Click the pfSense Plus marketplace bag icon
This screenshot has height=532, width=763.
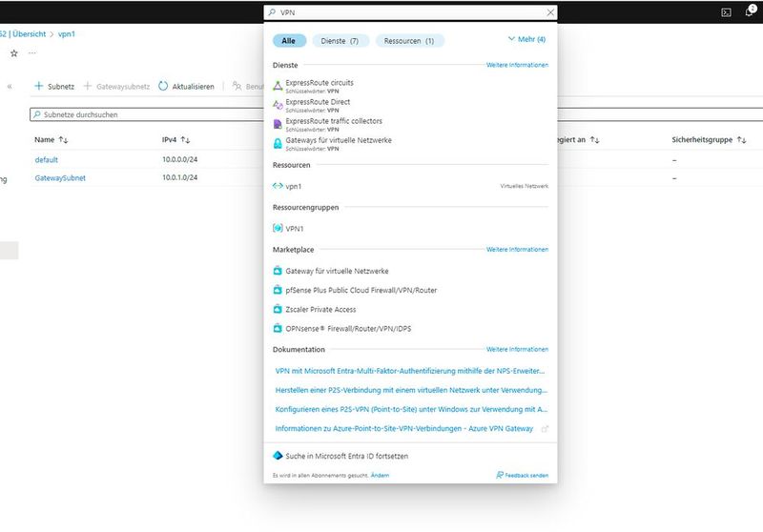click(278, 290)
